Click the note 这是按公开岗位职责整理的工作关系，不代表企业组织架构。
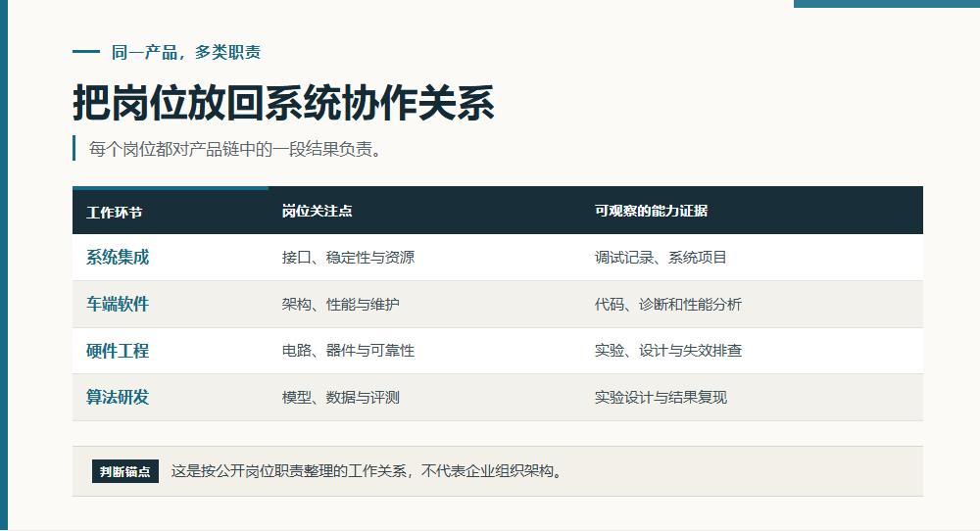The image size is (980, 531). [367, 471]
